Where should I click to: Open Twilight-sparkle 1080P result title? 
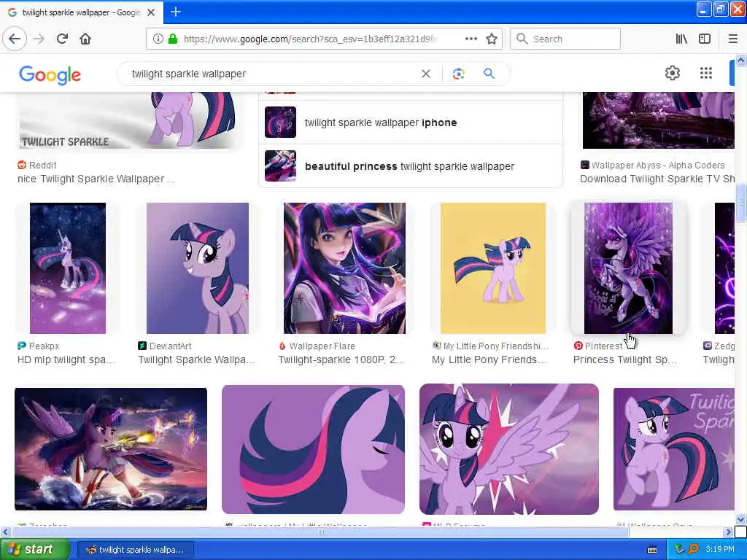341,360
